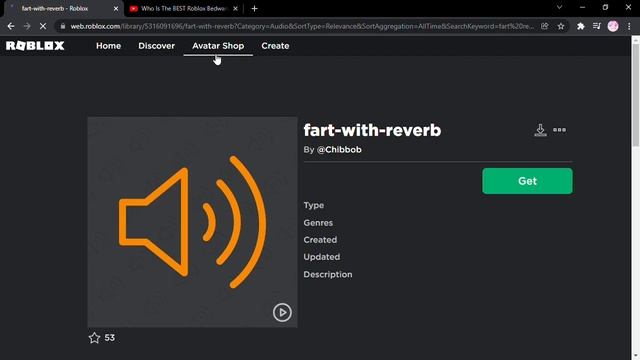Play the audio preview
The width and height of the screenshot is (640, 360).
coord(282,312)
